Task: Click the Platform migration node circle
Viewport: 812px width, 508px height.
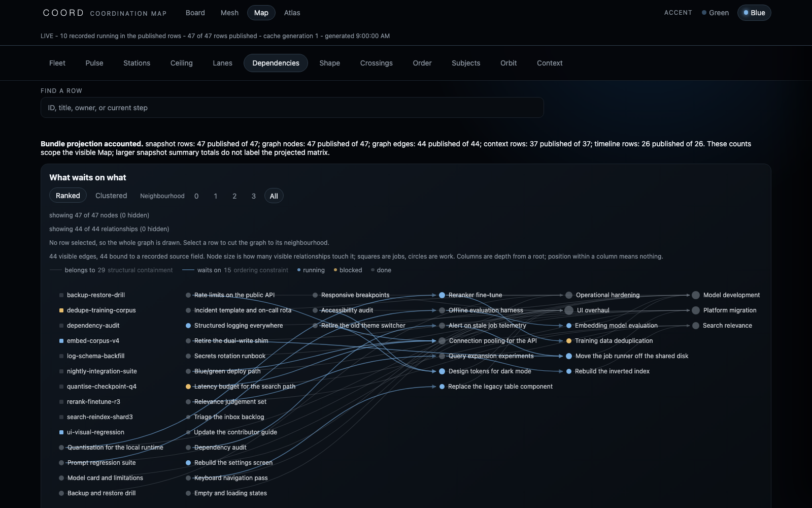Action: [x=696, y=310]
